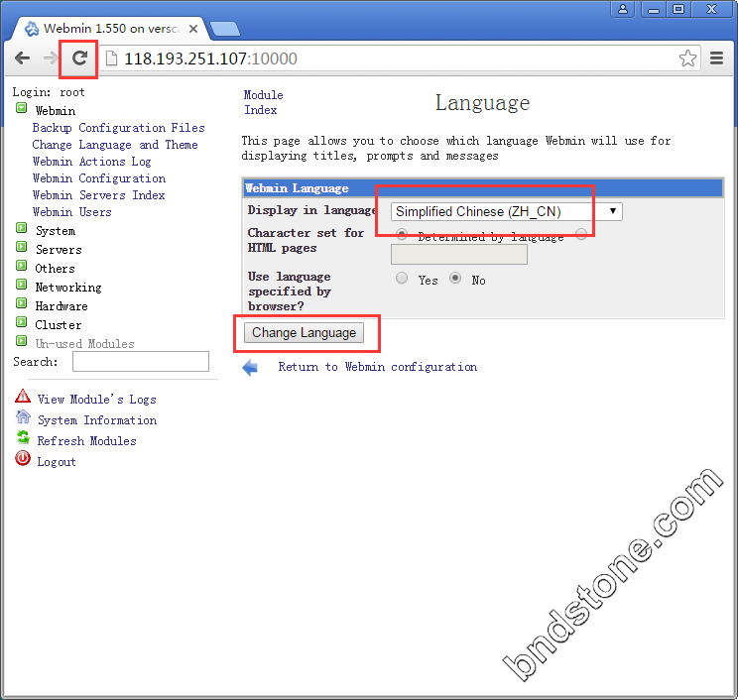
Task: Minimize the browser window
Action: (654, 9)
